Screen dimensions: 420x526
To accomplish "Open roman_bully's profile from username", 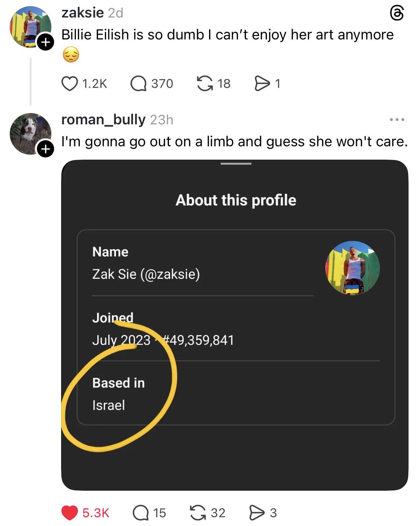I will pyautogui.click(x=103, y=120).
